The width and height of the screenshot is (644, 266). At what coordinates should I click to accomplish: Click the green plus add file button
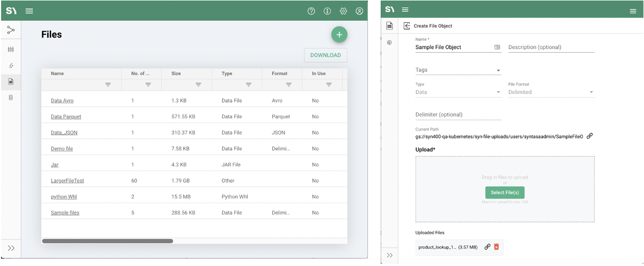[339, 35]
